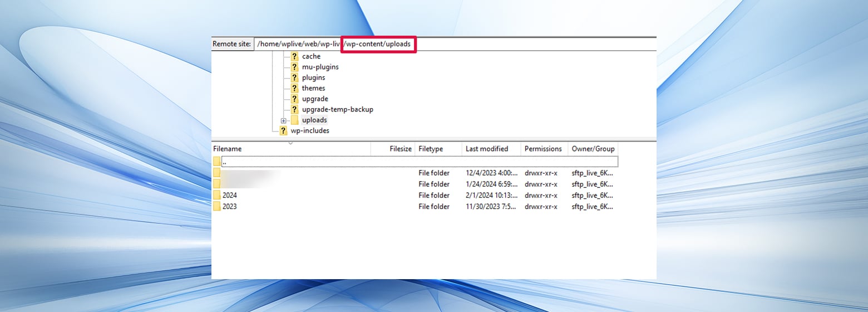
Task: Sort by the Filesize column header
Action: 393,149
